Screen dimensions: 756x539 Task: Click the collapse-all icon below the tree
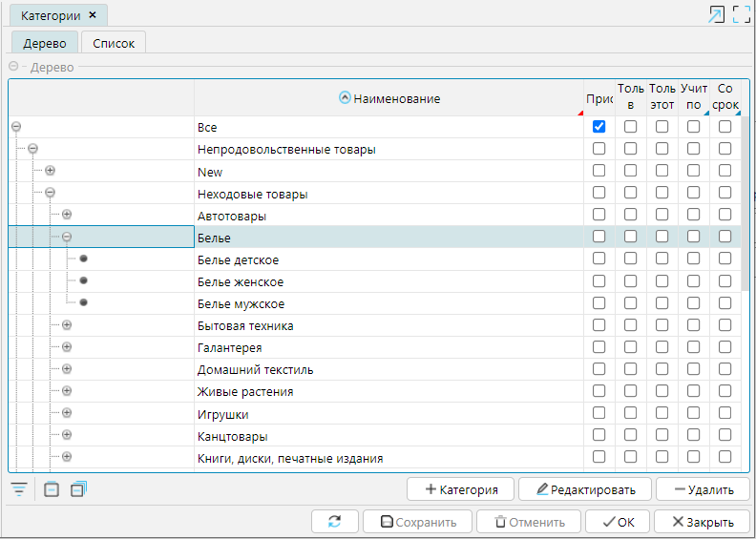click(x=52, y=489)
